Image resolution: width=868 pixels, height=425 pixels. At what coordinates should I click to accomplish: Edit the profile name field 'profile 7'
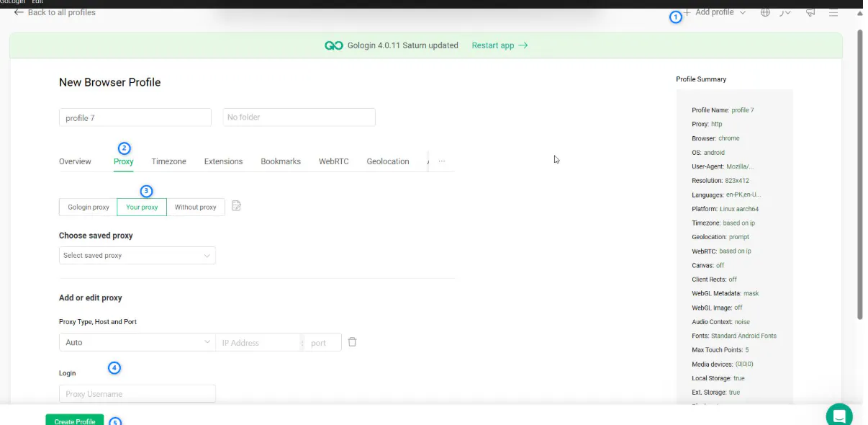pyautogui.click(x=135, y=117)
